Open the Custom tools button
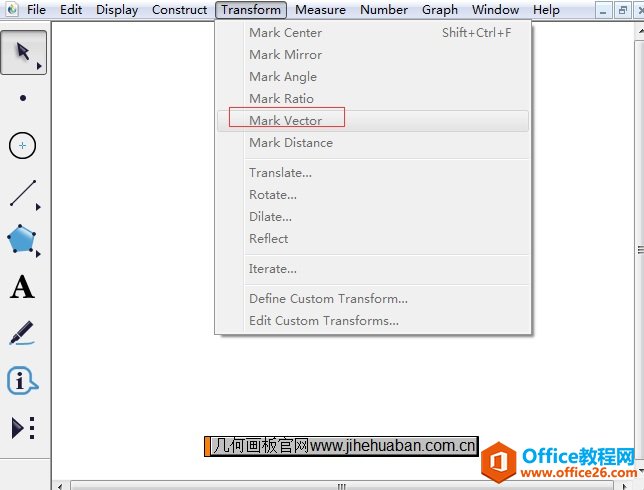644x490 pixels. tap(23, 428)
